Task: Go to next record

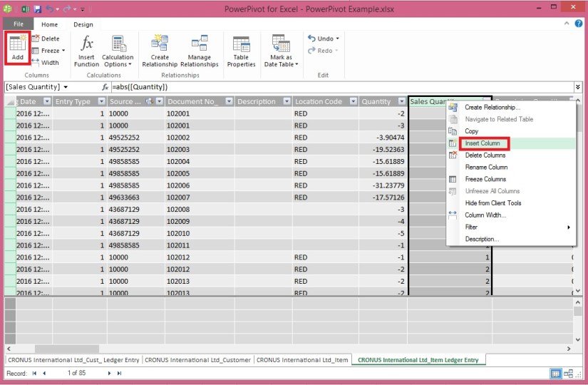Action: click(109, 373)
